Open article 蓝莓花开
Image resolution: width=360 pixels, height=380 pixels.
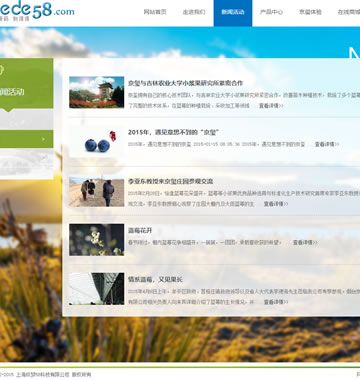point(140,230)
